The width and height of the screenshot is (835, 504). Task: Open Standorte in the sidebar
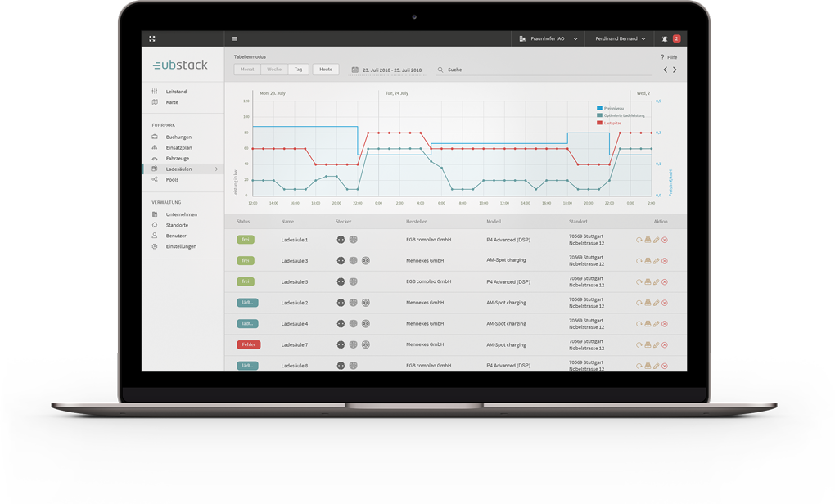coord(177,225)
